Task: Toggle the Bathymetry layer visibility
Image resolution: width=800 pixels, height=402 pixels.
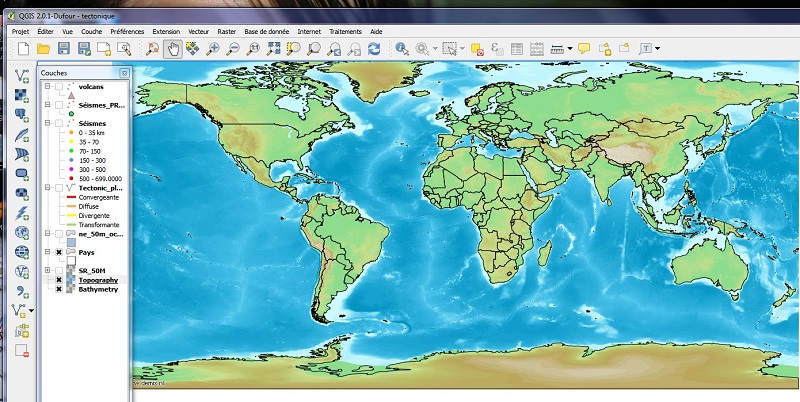Action: (x=59, y=289)
